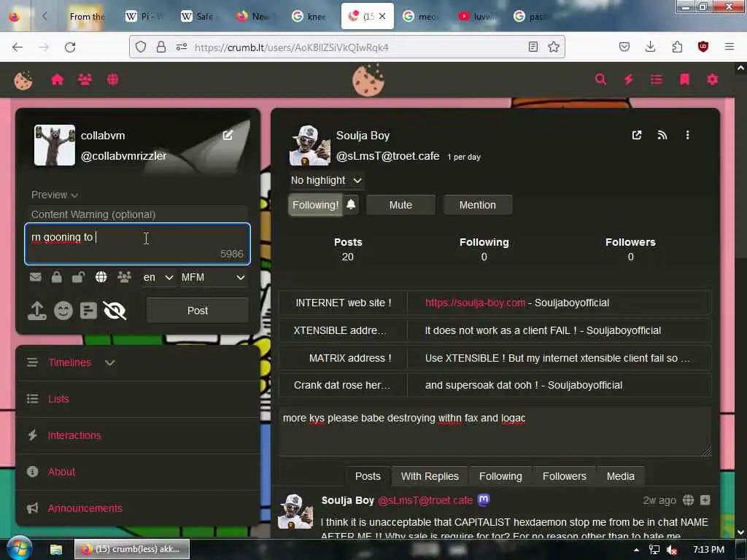Open interactions lightning bolt in navbar
Screen dimensions: 747x560
628,79
